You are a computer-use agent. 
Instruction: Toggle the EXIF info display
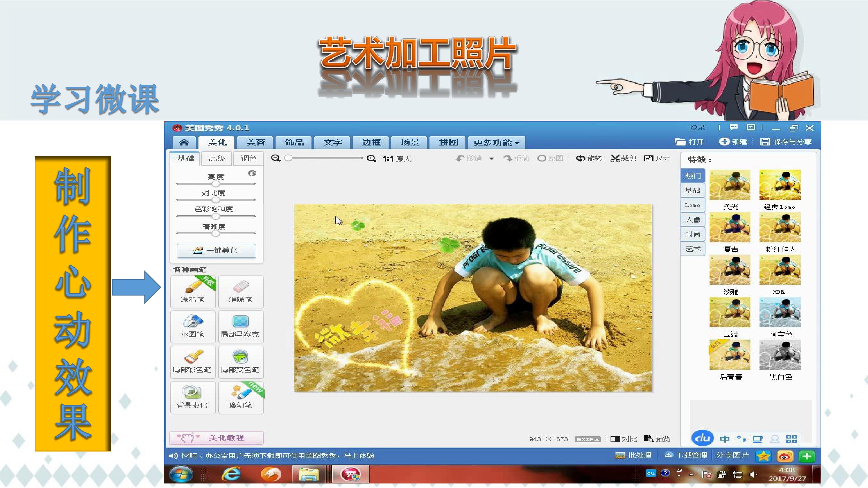click(x=587, y=439)
